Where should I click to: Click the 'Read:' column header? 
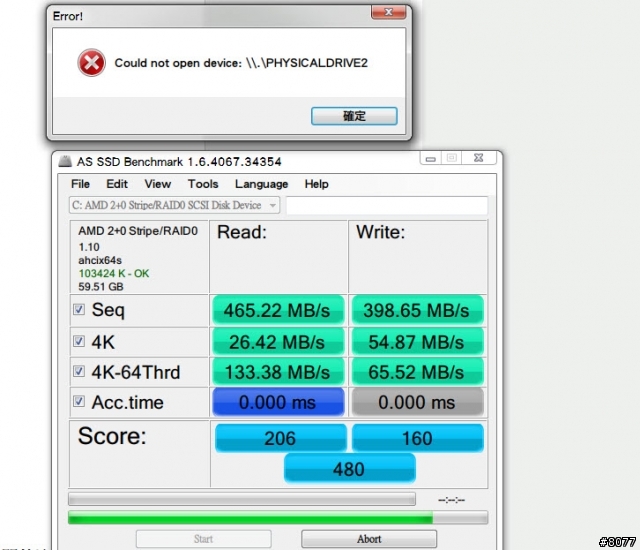click(242, 232)
